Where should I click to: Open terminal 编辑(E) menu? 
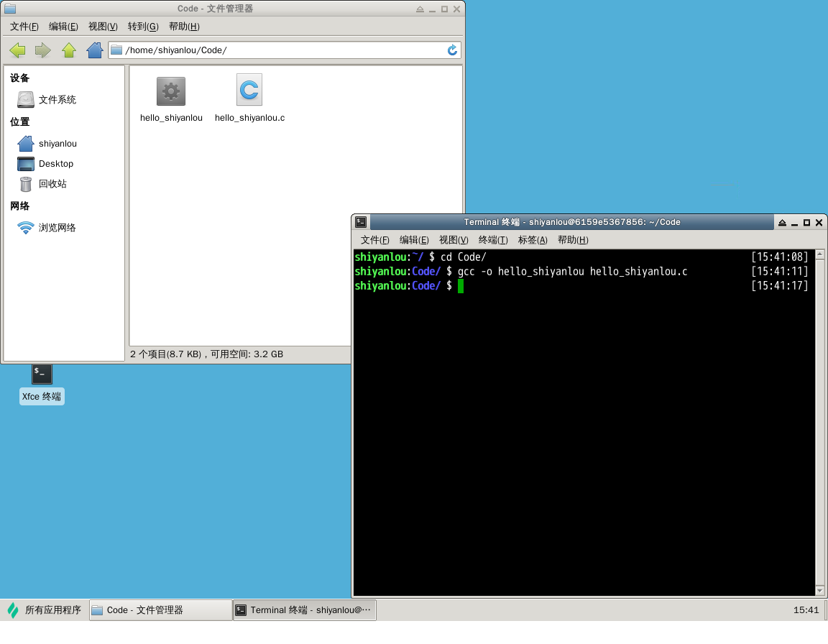point(414,240)
